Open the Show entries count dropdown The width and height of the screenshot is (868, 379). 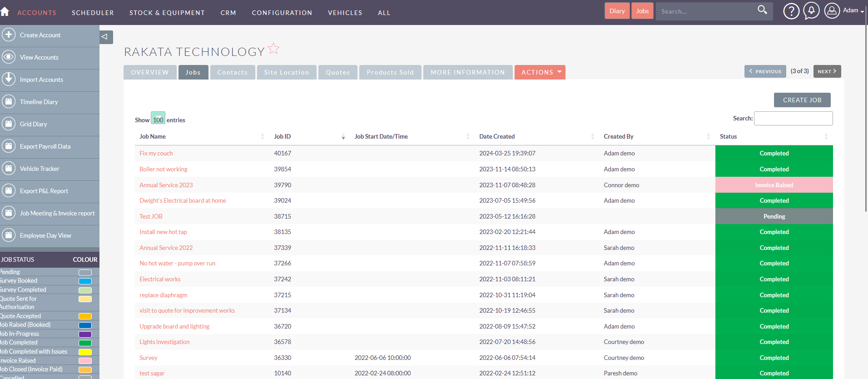pos(158,118)
